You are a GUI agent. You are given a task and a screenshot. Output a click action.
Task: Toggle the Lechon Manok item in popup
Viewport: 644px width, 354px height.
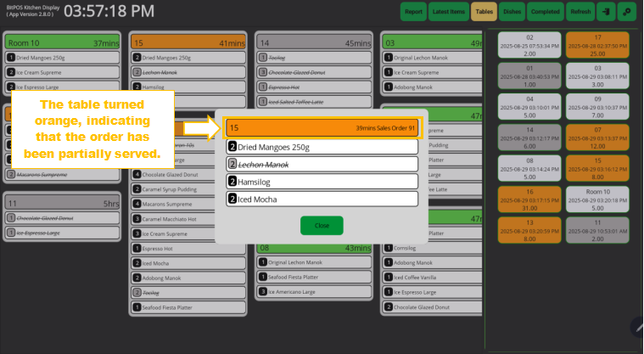pos(322,164)
